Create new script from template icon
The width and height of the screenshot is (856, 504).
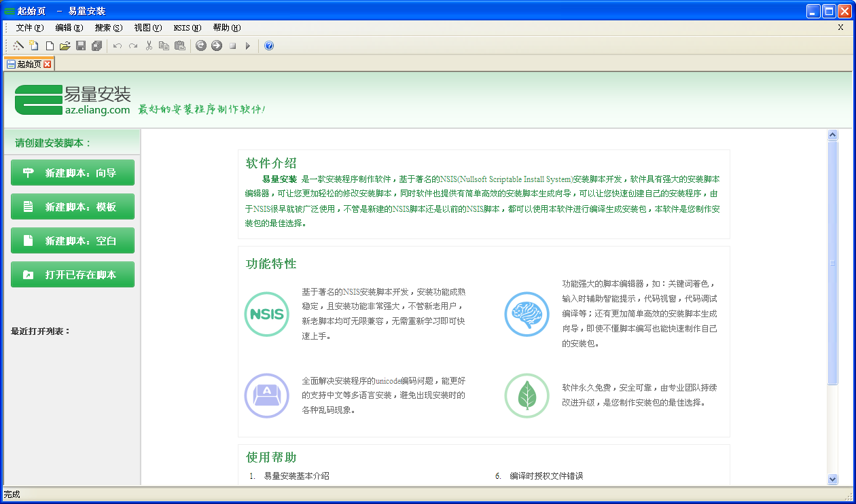point(34,46)
